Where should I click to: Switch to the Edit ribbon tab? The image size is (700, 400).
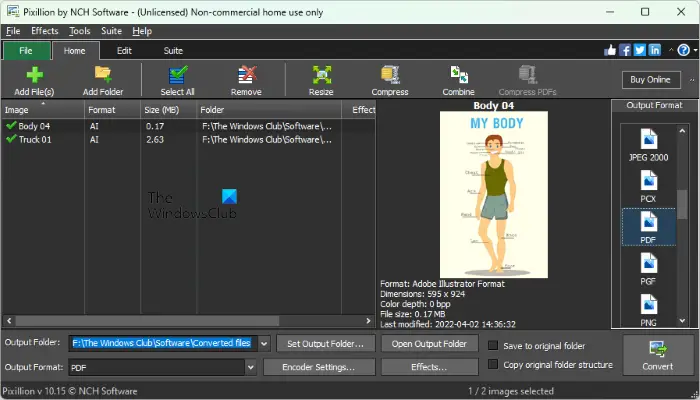[x=124, y=51]
